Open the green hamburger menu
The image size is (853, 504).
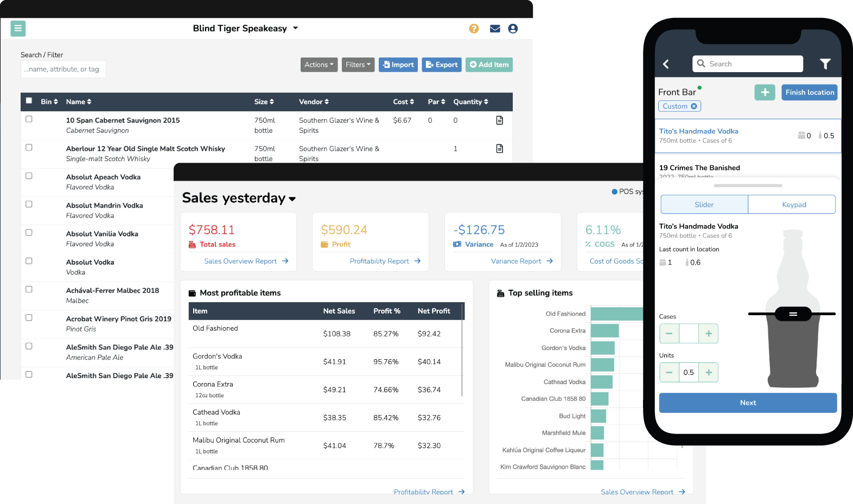click(18, 28)
